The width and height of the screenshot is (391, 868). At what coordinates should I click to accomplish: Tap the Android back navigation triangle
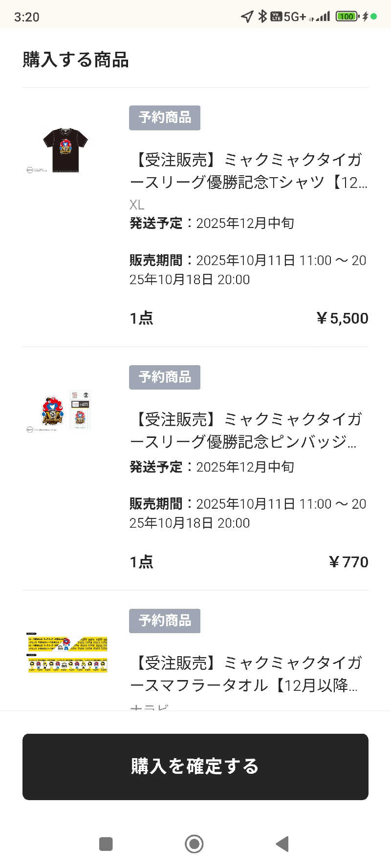(x=282, y=844)
